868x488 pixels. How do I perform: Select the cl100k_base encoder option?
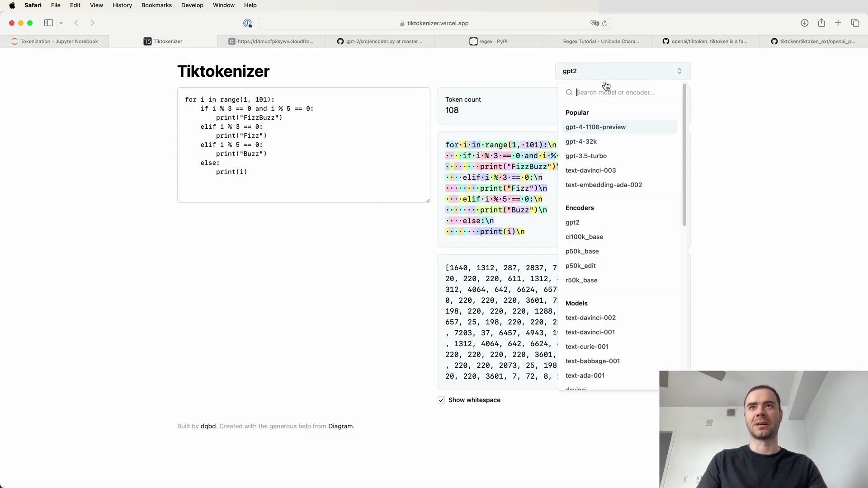point(584,237)
